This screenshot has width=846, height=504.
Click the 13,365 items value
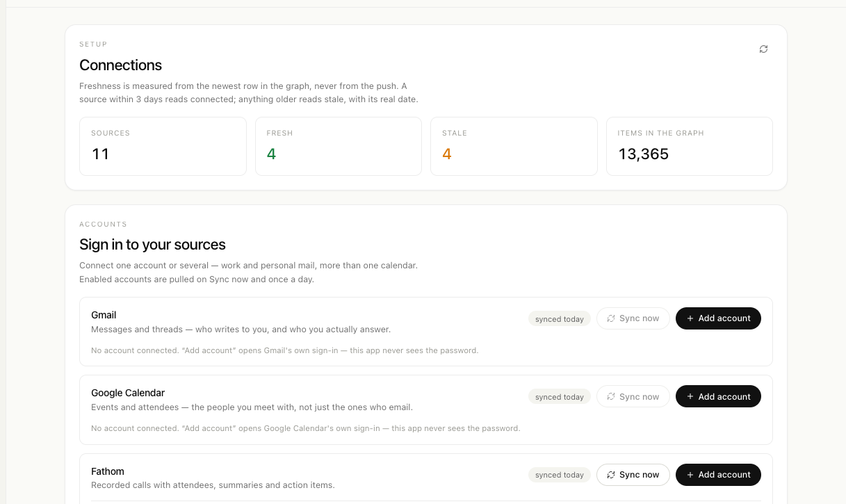tap(644, 154)
